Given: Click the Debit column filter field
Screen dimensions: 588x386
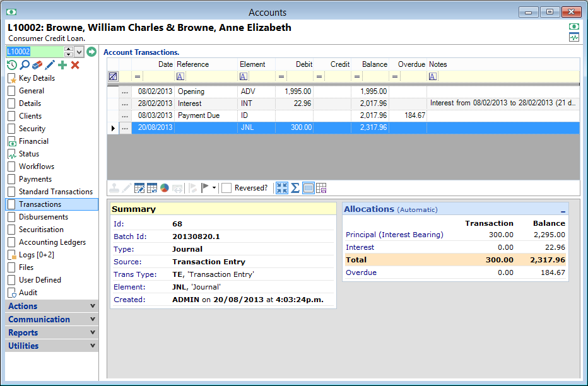Looking at the screenshot, I should 299,76.
